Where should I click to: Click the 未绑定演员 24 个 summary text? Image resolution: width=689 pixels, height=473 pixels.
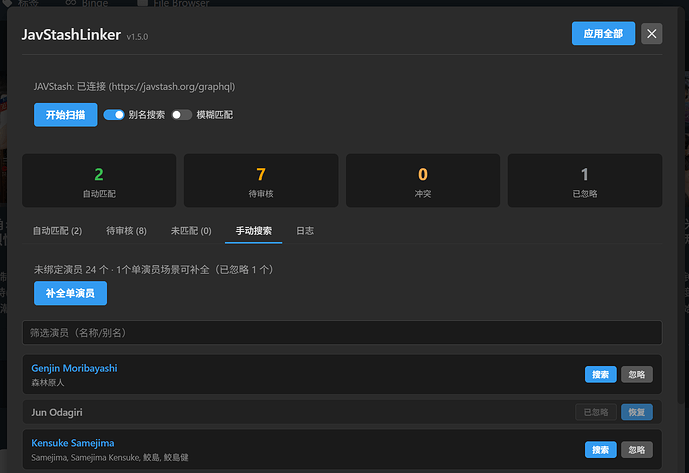tap(153, 269)
